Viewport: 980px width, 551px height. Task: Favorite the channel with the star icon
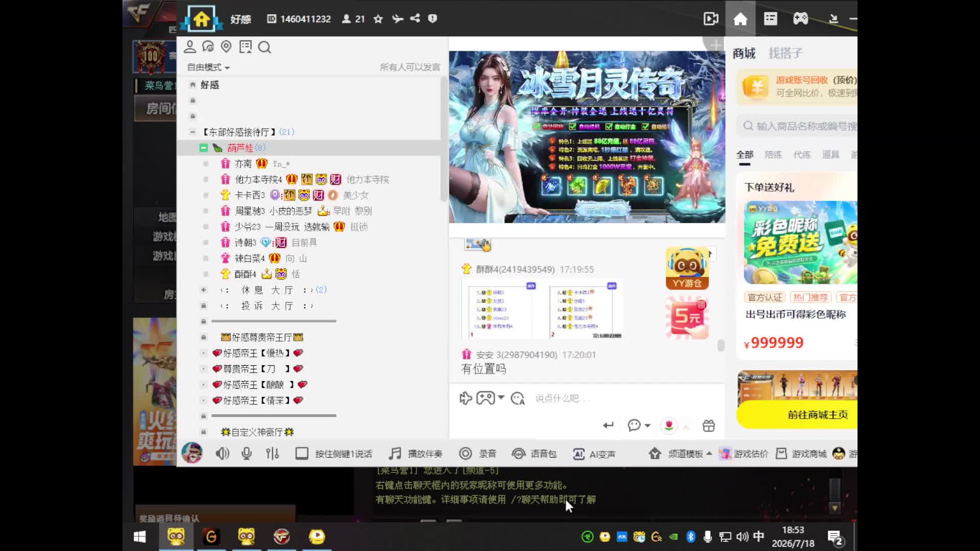[378, 19]
